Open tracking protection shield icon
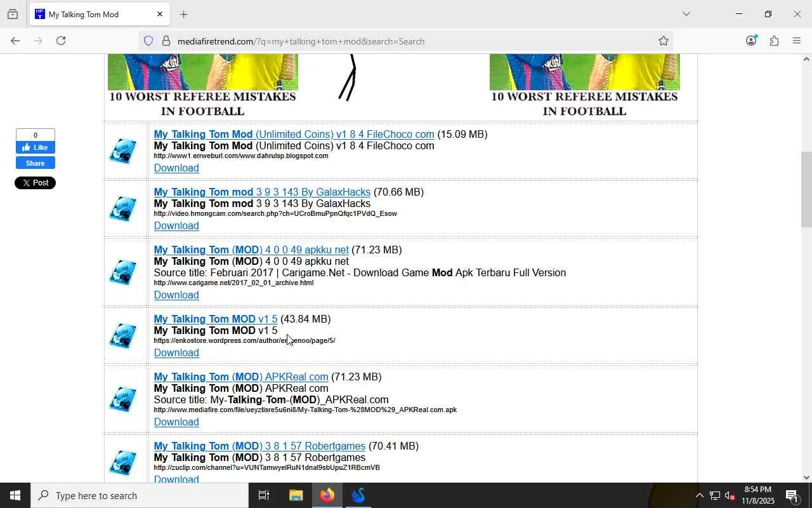This screenshot has width=812, height=508. point(148,41)
